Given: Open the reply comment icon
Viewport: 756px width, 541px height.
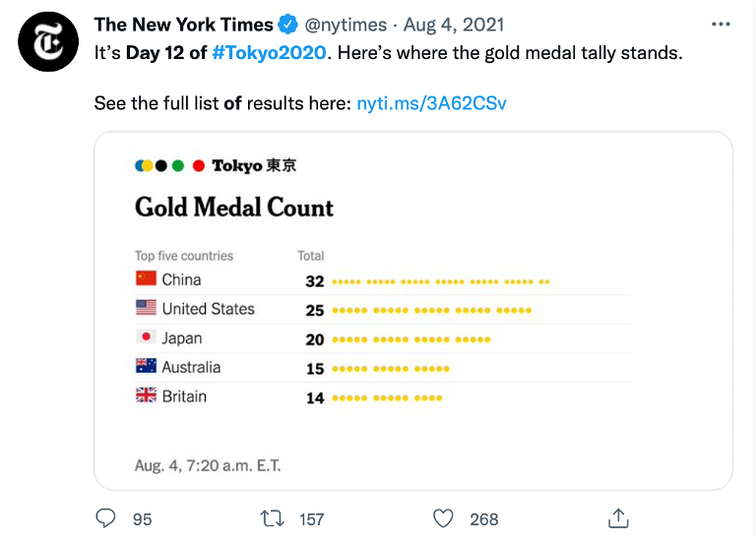Looking at the screenshot, I should point(105,518).
